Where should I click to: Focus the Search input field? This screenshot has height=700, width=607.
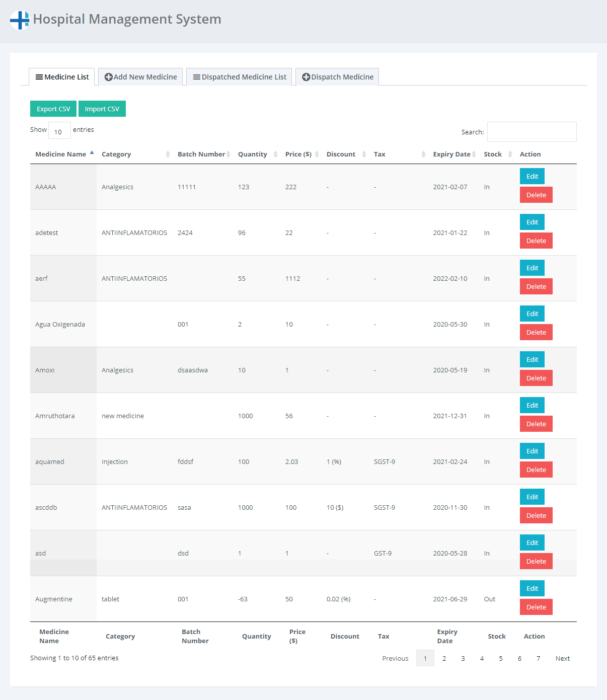pos(532,132)
